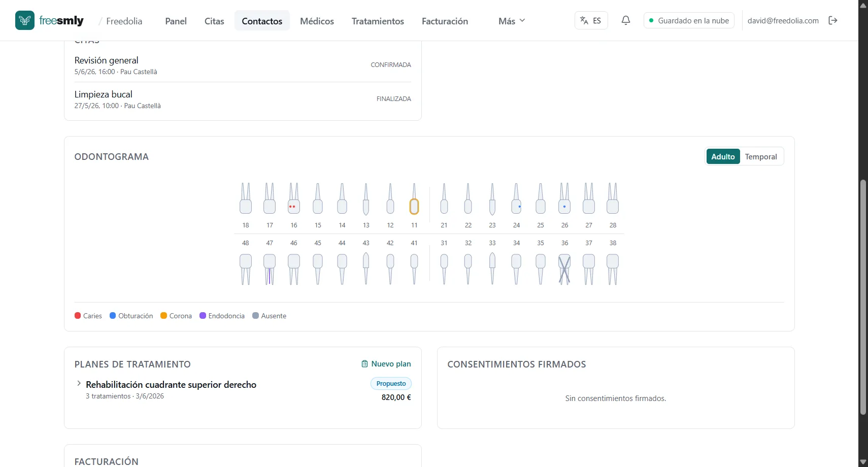This screenshot has height=467, width=868.
Task: Select tooth 22 in the odontogram
Action: [468, 198]
